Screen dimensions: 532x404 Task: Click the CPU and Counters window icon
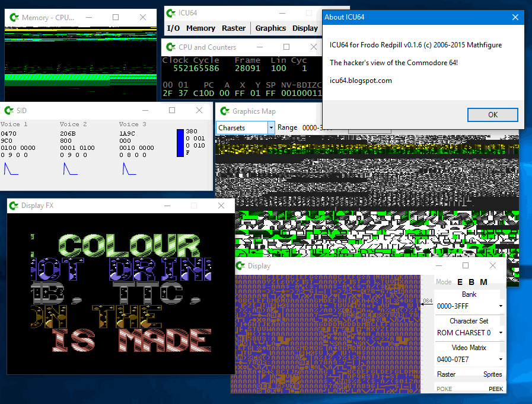(x=171, y=47)
